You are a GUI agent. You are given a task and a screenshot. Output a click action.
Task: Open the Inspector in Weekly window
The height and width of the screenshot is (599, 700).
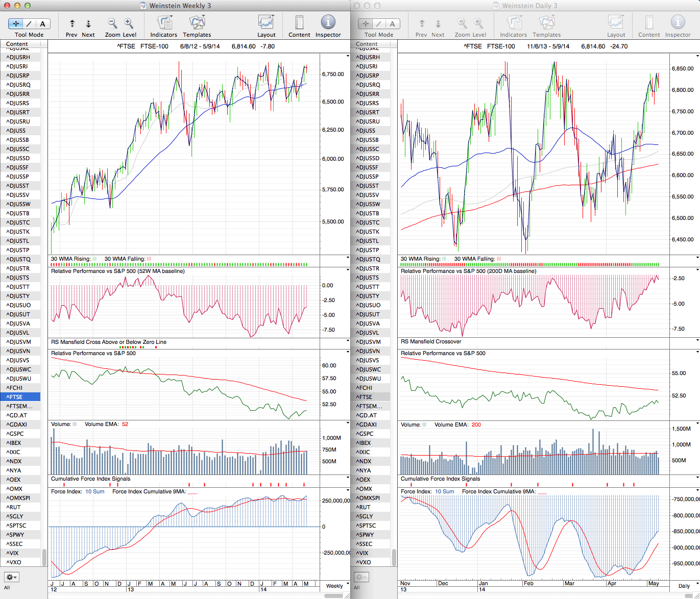pyautogui.click(x=328, y=23)
